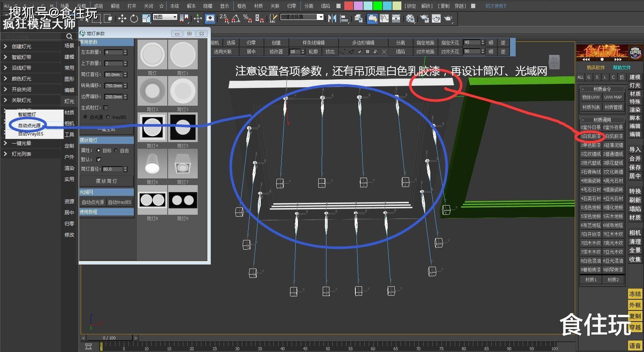Switch to the 材质 side tab

(x=69, y=112)
